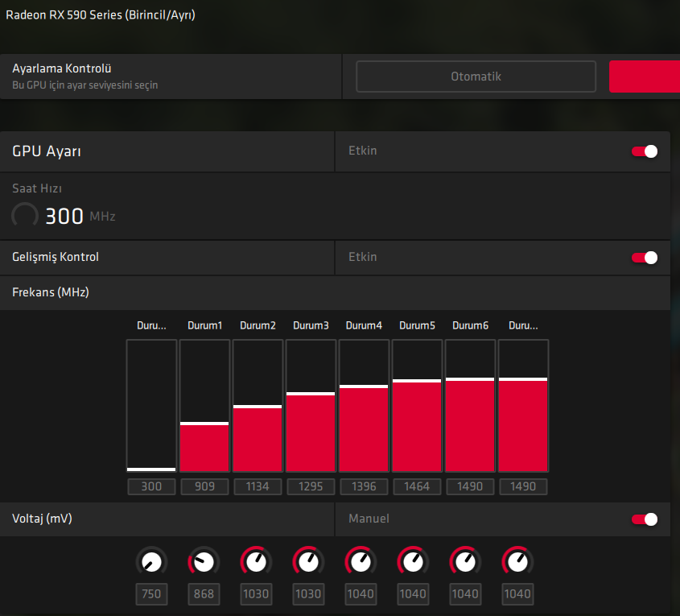Click the Ayarlama Kontrolü heading
The image size is (680, 616).
point(62,68)
